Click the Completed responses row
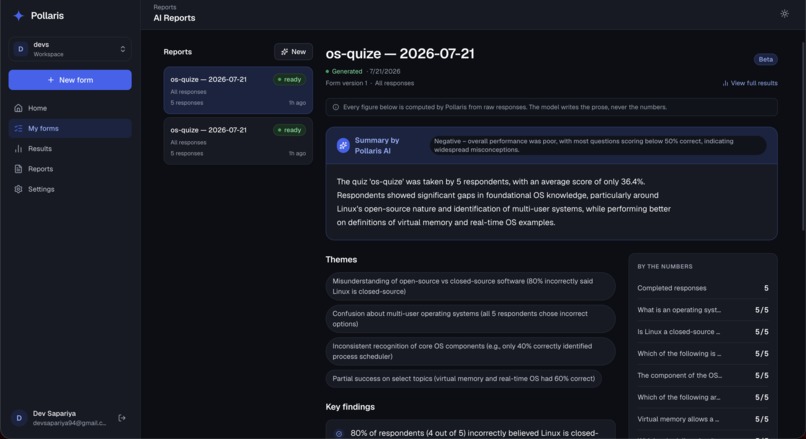The image size is (806, 439). pos(703,288)
